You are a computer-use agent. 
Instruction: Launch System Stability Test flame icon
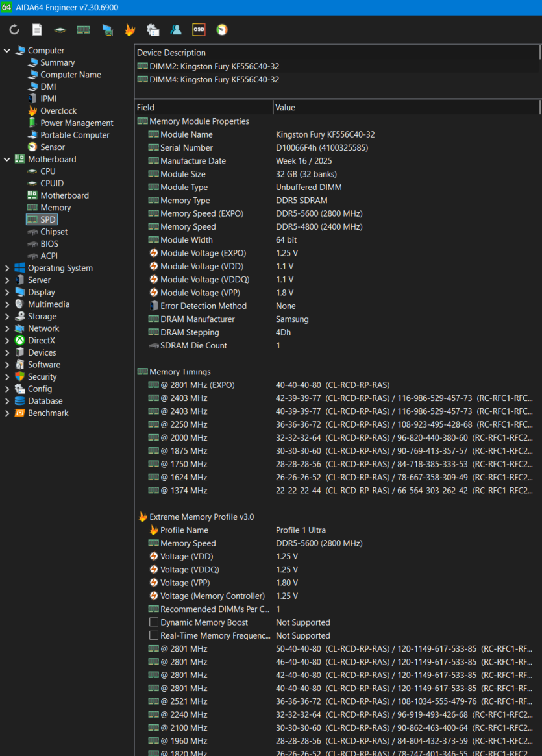pos(130,30)
